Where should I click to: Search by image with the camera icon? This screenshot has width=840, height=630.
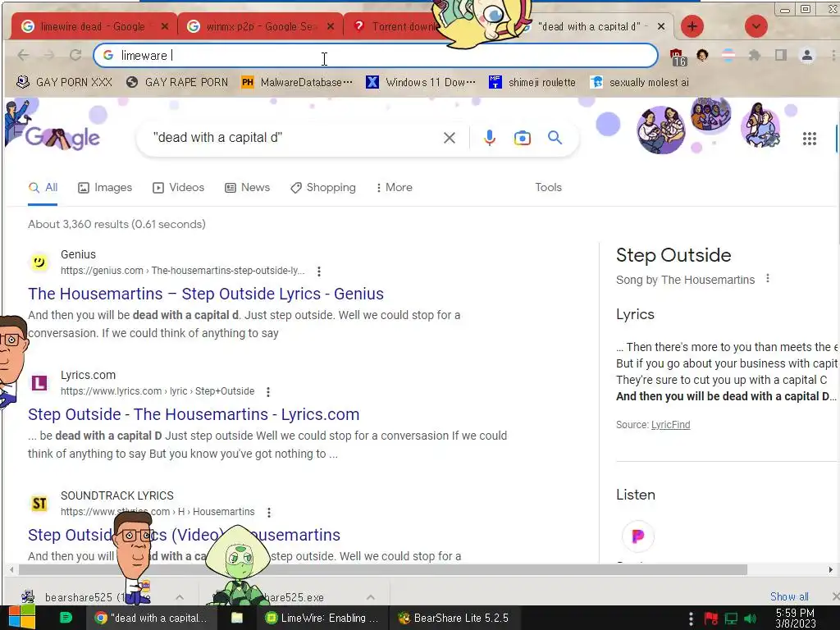click(x=523, y=138)
